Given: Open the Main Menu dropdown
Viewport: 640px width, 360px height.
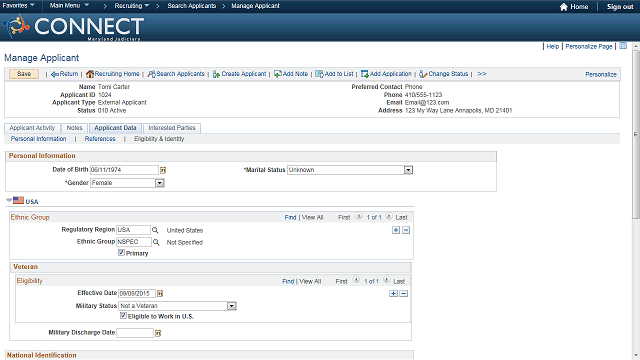Looking at the screenshot, I should (69, 5).
